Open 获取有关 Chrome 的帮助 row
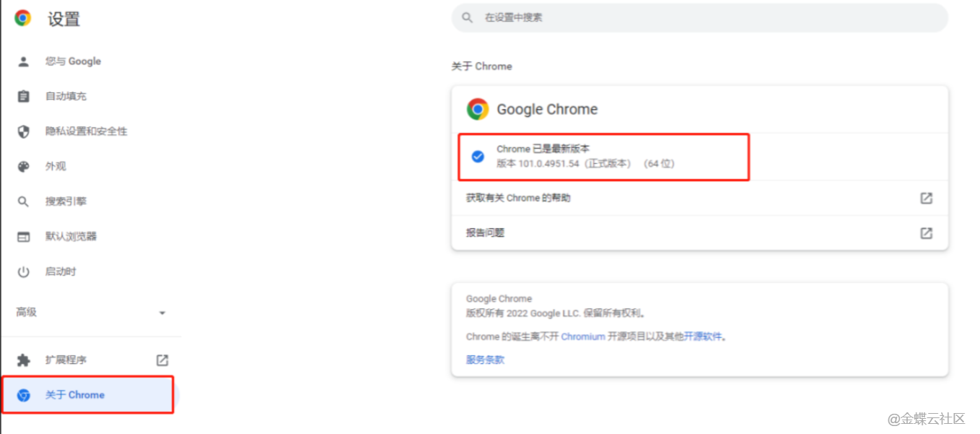The image size is (980, 434). click(699, 198)
